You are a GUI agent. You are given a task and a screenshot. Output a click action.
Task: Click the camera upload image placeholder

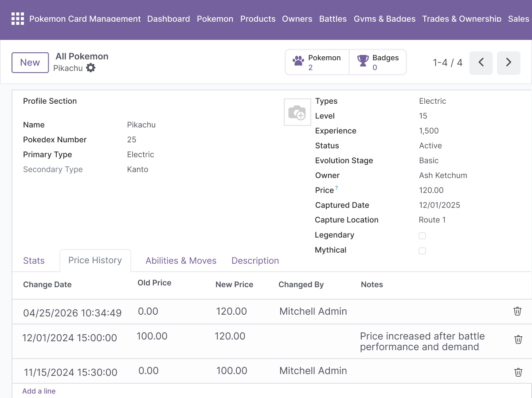pyautogui.click(x=297, y=112)
